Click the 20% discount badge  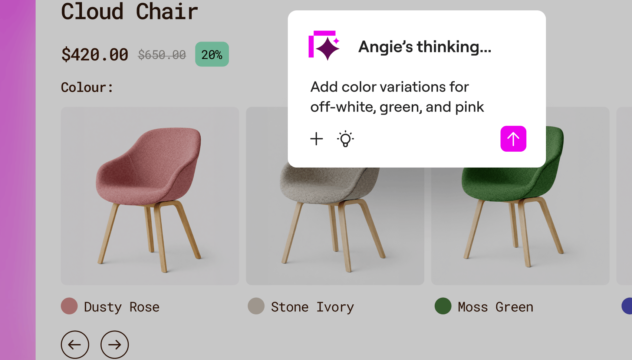[212, 54]
